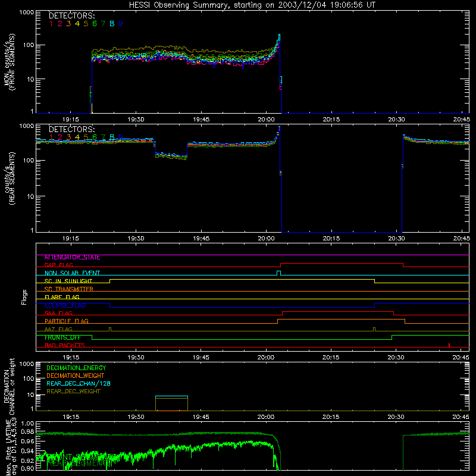Viewport: 476px width, 476px height.
Task: Click the 19:45 tick label under the rear segments plot
Action: [201, 239]
